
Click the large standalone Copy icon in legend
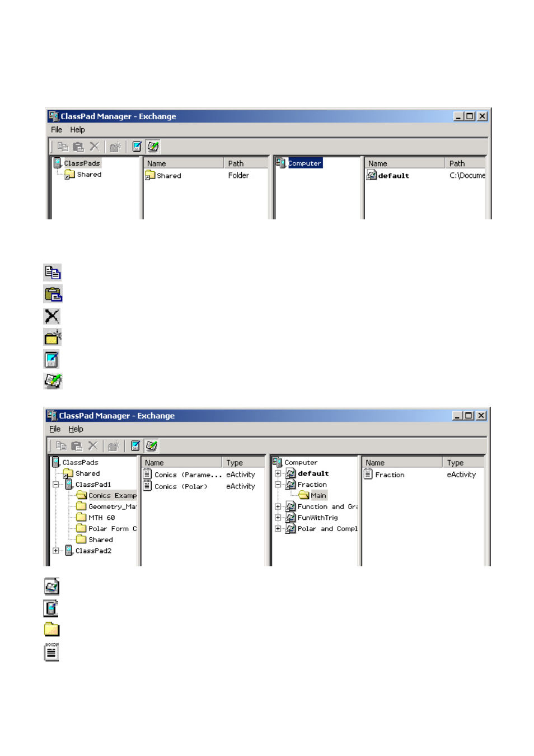pos(53,273)
